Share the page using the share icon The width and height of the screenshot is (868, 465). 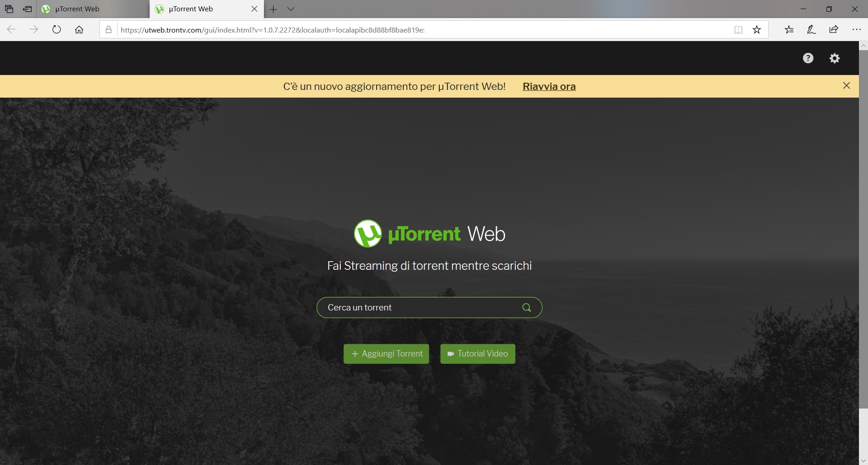pyautogui.click(x=834, y=29)
